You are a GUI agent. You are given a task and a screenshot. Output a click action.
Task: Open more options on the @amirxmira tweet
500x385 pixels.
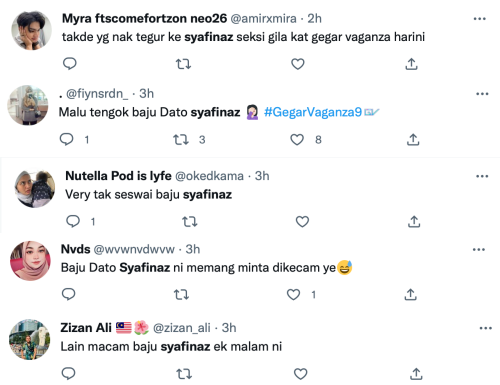[480, 19]
